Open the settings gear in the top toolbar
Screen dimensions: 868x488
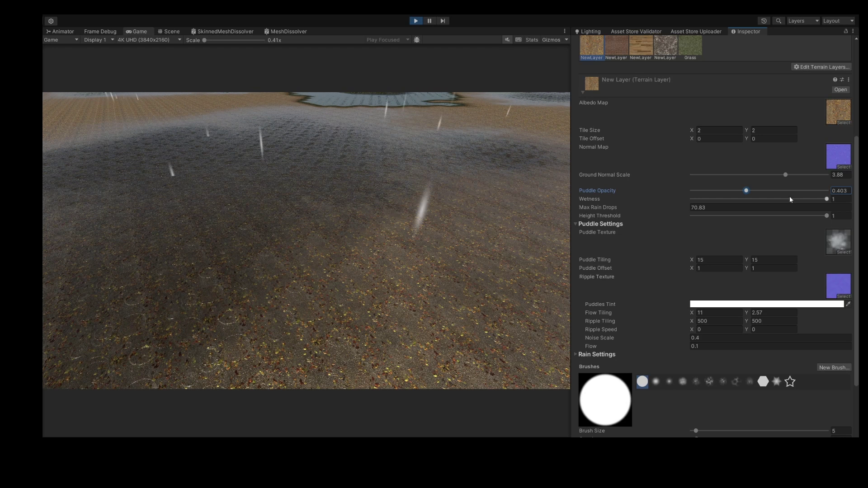tap(51, 21)
